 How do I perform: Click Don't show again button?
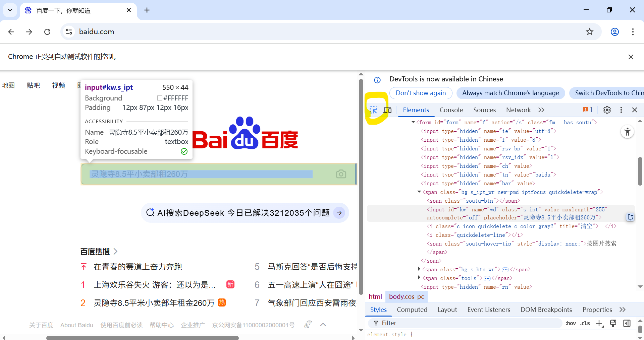pyautogui.click(x=421, y=93)
